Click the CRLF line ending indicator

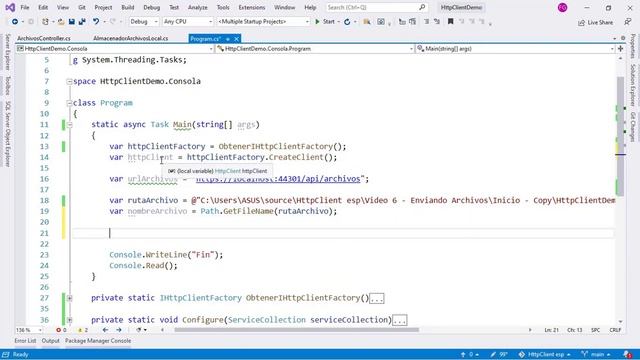[615, 330]
